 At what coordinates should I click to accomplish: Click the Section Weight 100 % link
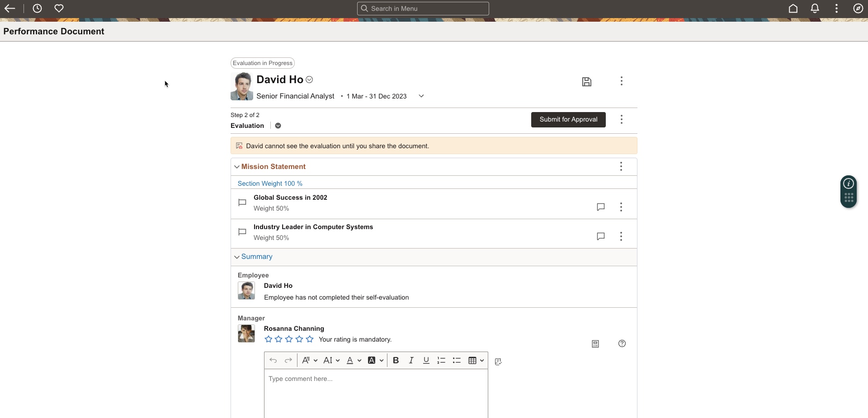(270, 183)
